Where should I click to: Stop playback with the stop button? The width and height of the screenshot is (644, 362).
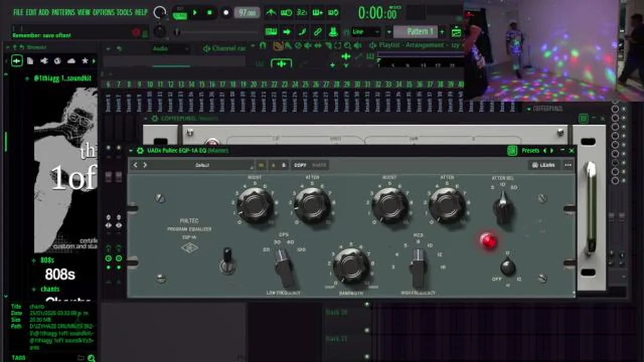pos(210,13)
